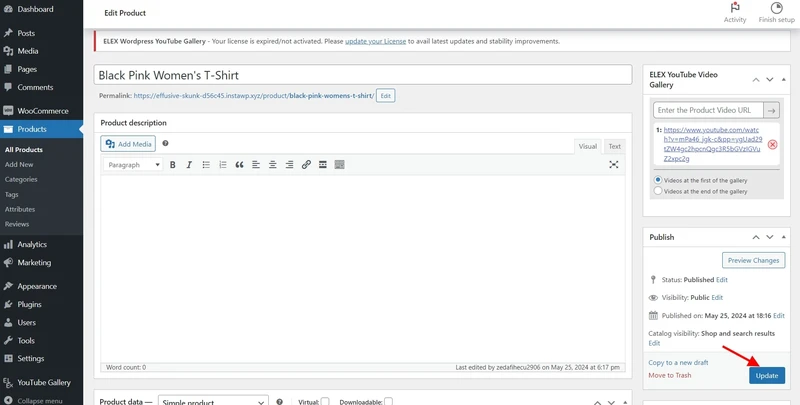This screenshot has height=405, width=800.
Task: Click the Move to Trash link
Action: click(x=669, y=375)
